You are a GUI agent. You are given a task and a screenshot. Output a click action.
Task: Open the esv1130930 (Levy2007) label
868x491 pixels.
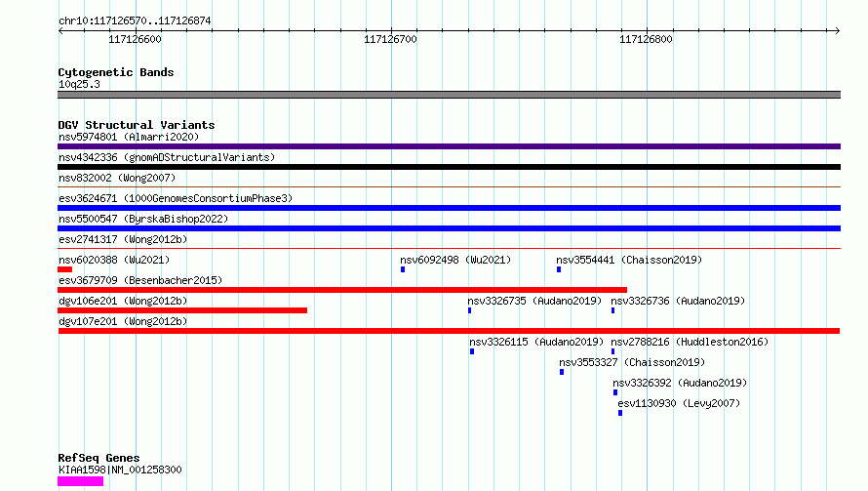[x=679, y=403]
